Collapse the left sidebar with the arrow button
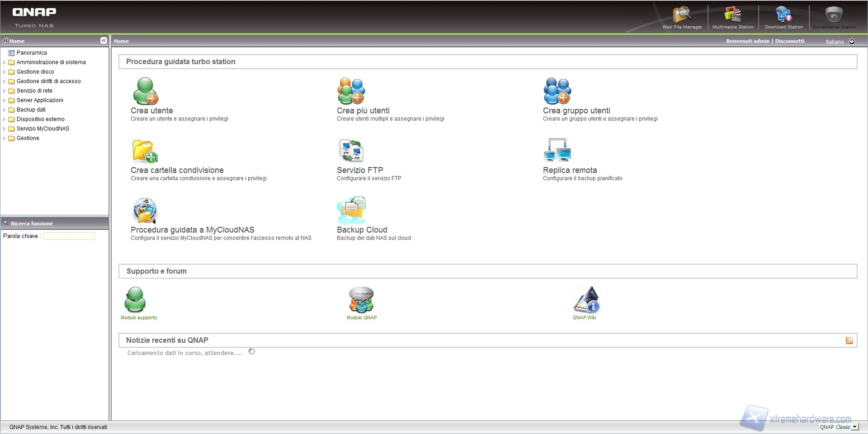This screenshot has height=434, width=868. (104, 41)
